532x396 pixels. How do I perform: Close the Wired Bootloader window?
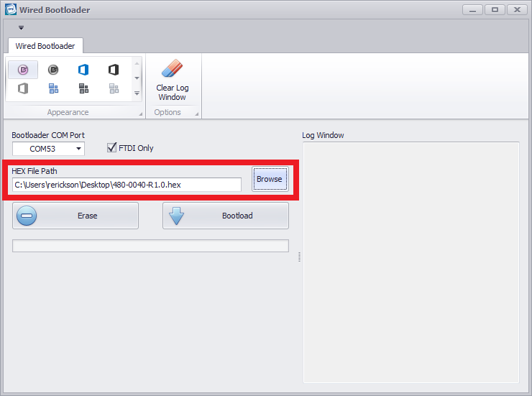[x=517, y=10]
